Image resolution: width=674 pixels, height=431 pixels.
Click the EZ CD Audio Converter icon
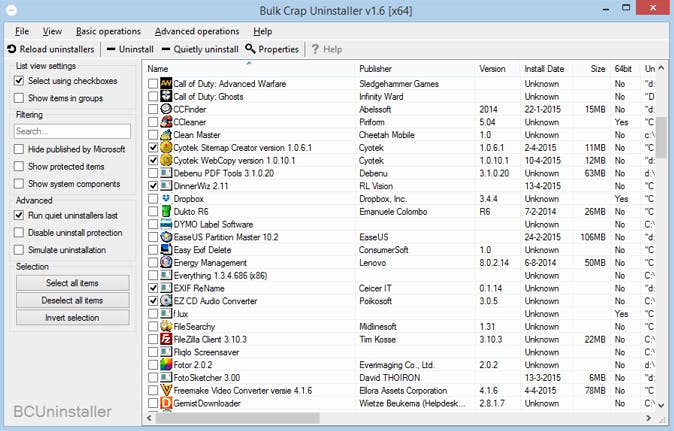tap(166, 301)
